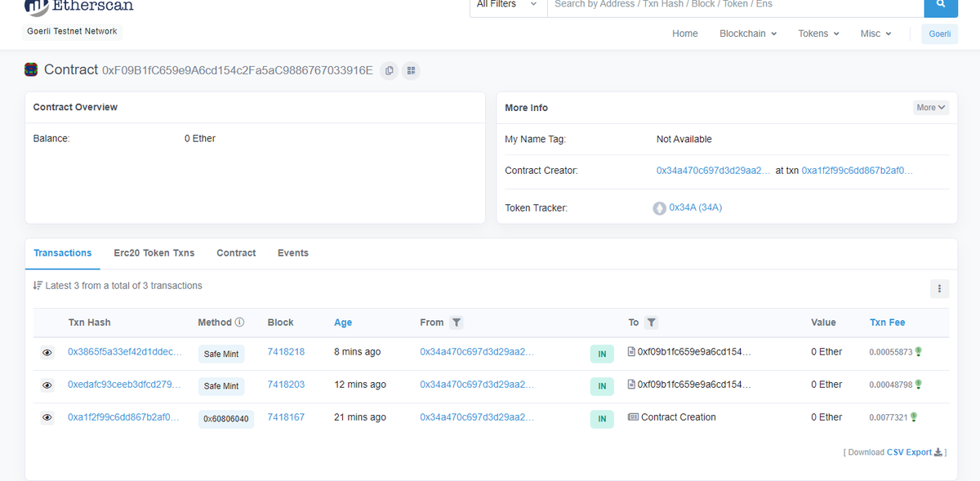Screen dimensions: 980x481
Task: Open block 7418167
Action: point(286,417)
